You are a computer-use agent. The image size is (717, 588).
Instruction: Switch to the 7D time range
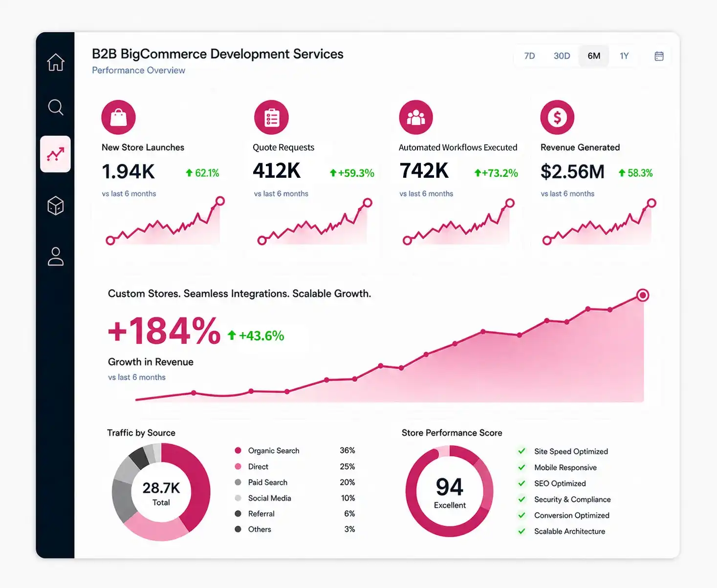(529, 56)
